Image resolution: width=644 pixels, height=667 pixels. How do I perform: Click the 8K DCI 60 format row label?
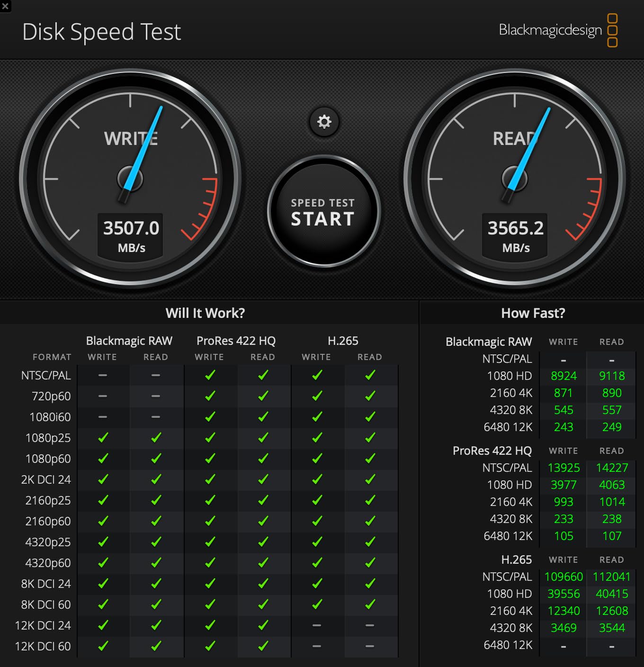click(46, 604)
